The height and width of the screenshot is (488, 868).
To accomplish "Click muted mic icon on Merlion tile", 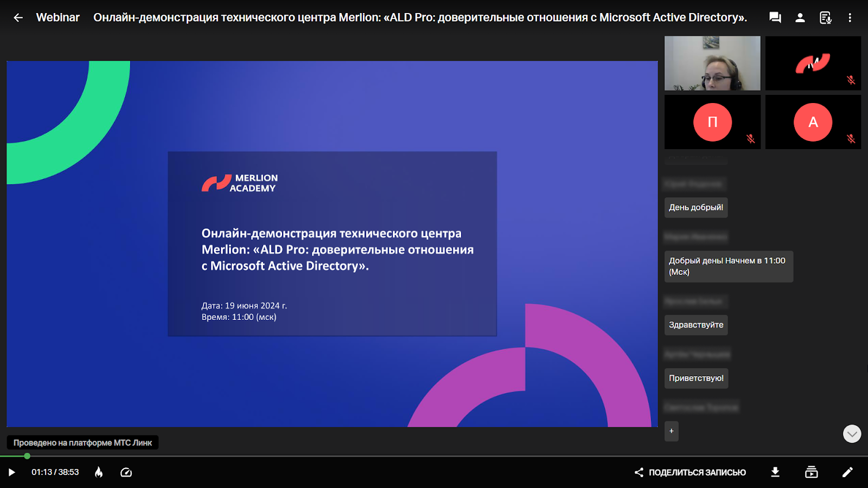I will coord(851,80).
